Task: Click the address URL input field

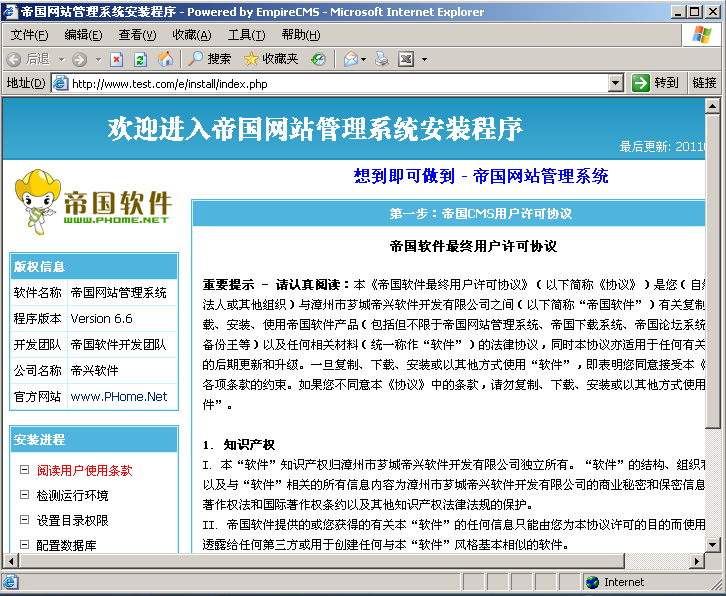Action: pos(338,84)
